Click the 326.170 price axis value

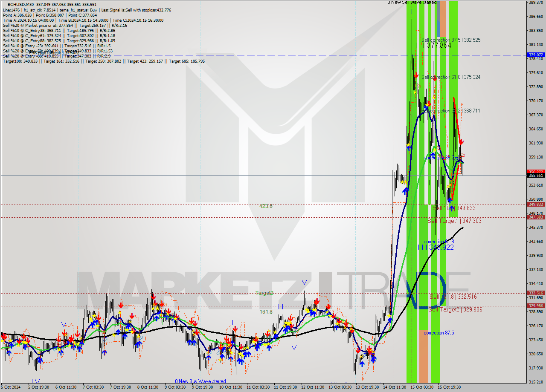pyautogui.click(x=536, y=326)
